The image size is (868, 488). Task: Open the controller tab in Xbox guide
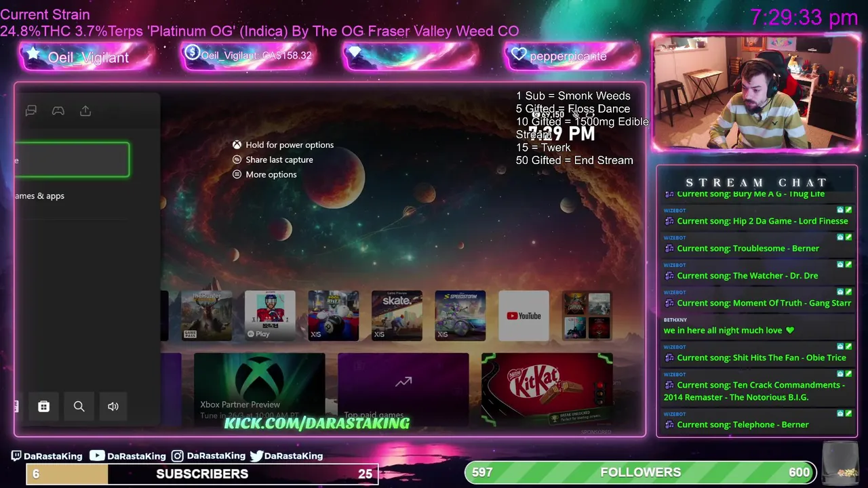[58, 110]
